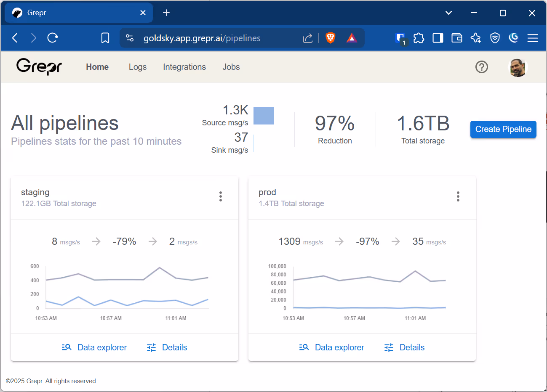Open Data explorer for prod pipeline

[x=331, y=347]
